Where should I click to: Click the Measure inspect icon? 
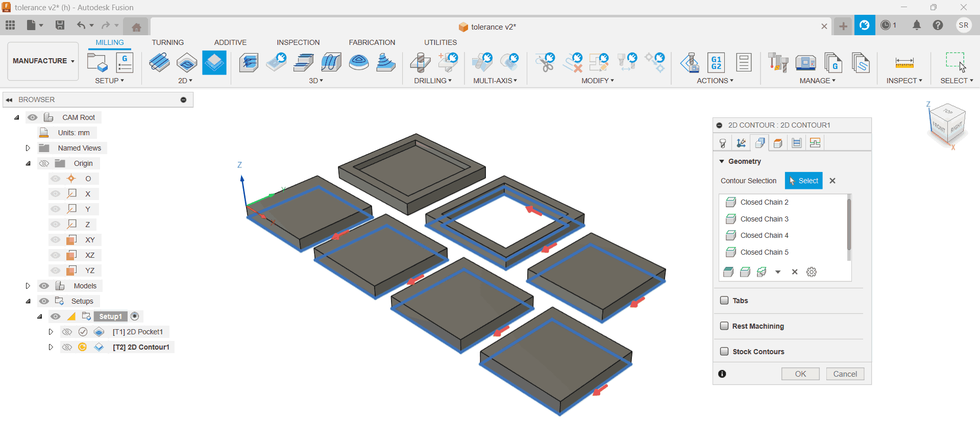tap(904, 63)
